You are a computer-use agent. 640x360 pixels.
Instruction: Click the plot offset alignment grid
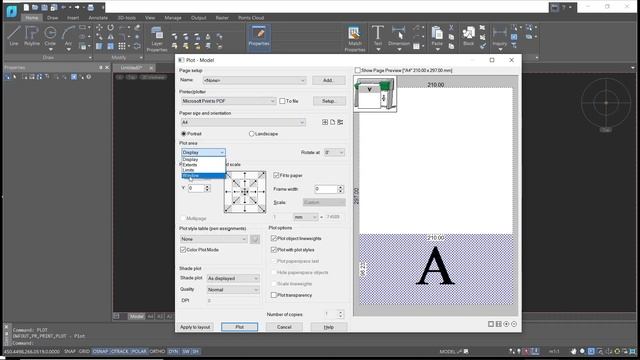[x=245, y=192]
